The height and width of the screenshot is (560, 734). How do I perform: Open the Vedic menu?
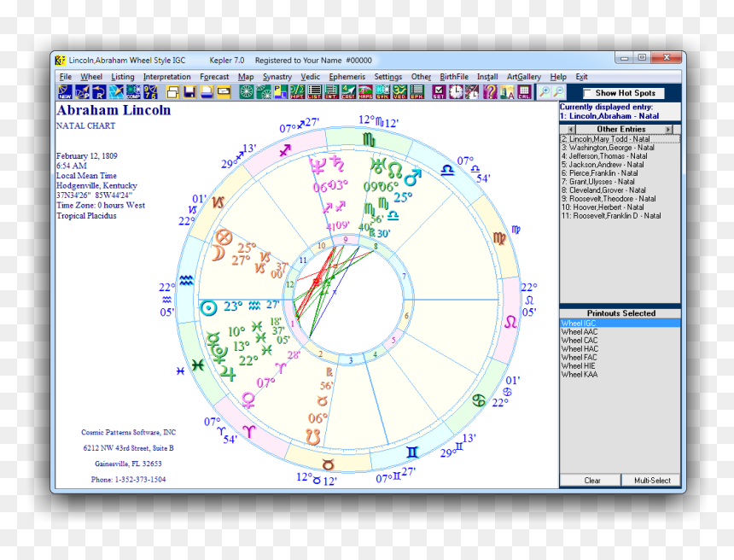311,77
